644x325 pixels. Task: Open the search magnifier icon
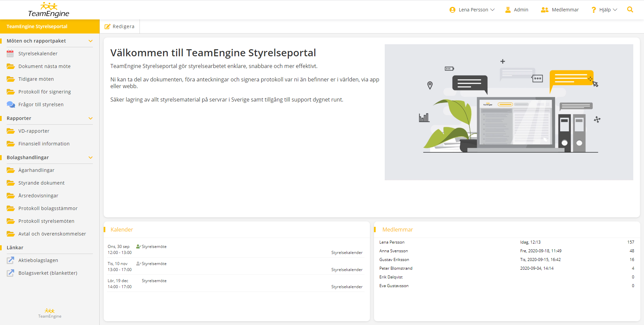click(630, 10)
